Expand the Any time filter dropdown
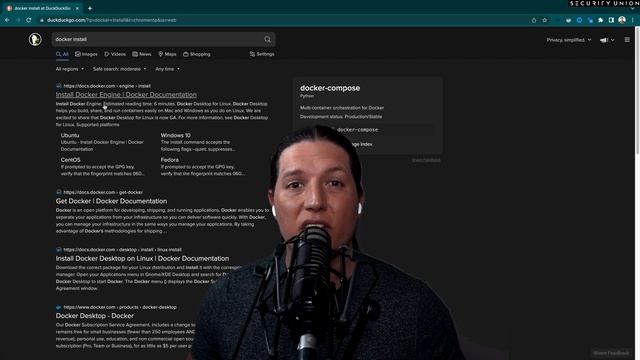The image size is (640, 360). 167,69
